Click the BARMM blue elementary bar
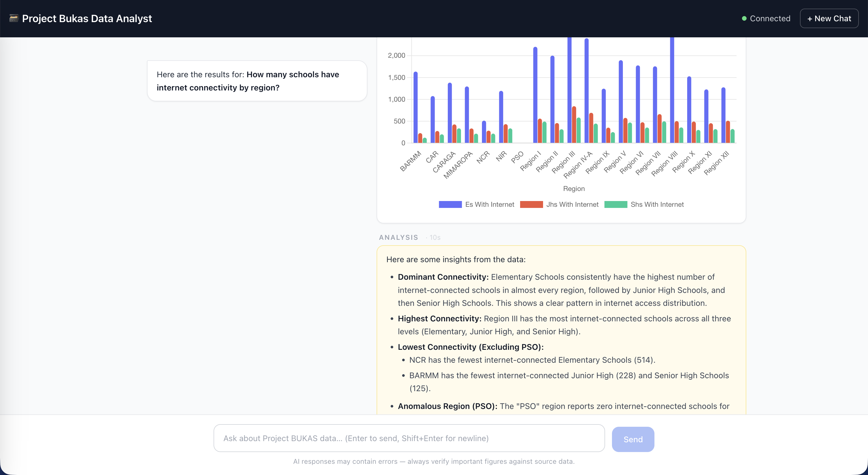Viewport: 868px width, 475px height. coord(415,107)
